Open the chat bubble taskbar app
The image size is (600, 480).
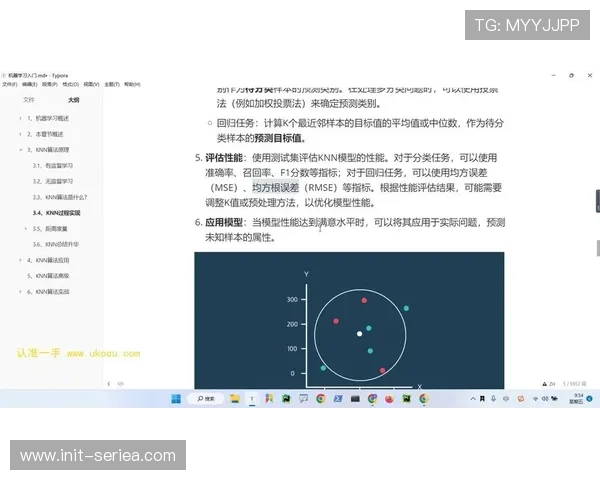coord(303,399)
